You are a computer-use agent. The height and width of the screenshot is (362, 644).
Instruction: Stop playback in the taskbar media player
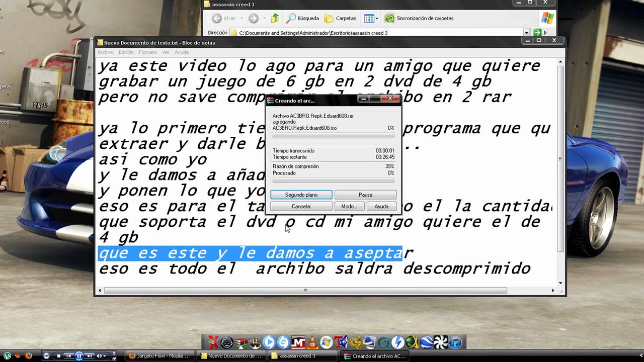[x=58, y=356]
